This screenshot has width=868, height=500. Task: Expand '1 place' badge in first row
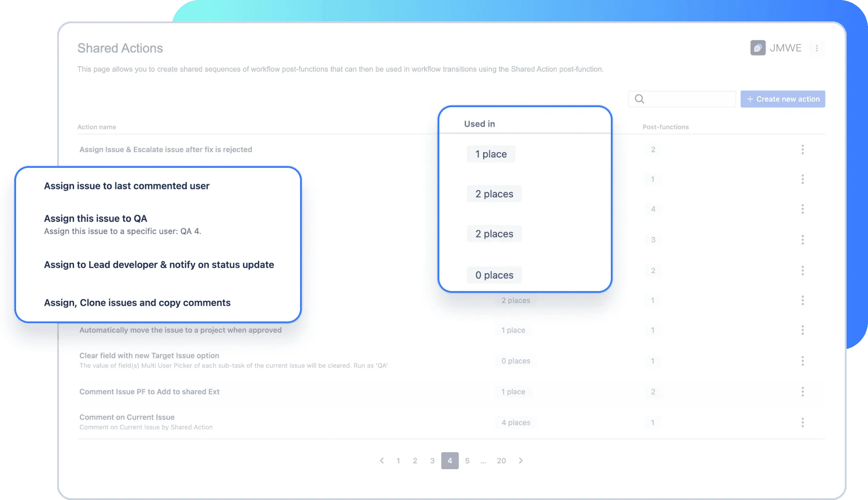click(491, 154)
